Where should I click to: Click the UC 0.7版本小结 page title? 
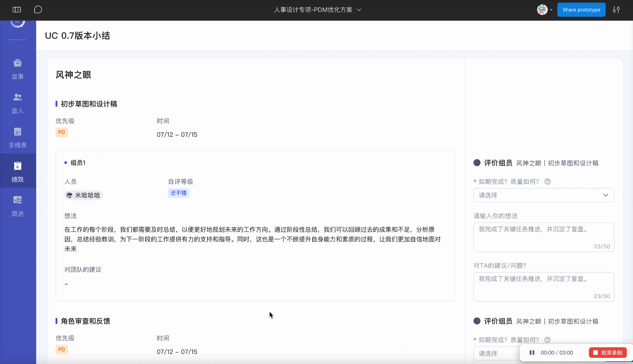point(77,36)
